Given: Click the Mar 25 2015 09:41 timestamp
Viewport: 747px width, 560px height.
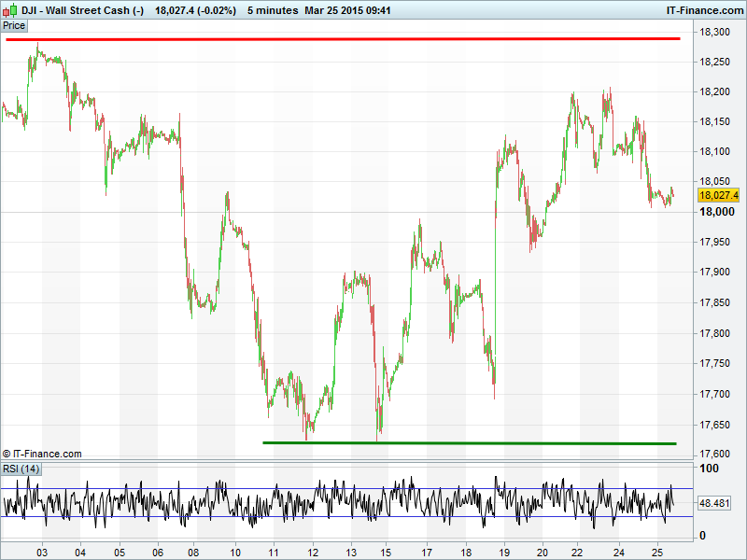Looking at the screenshot, I should 347,10.
